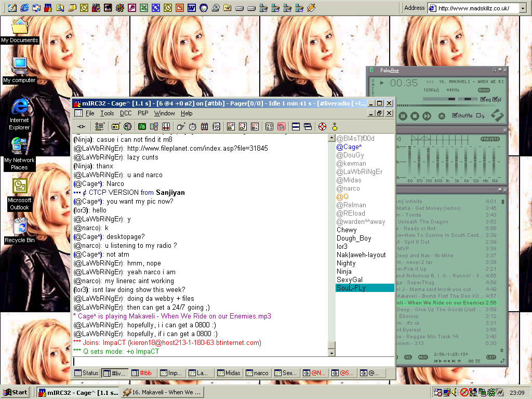Click the mIRC connect icon in toolbar
532x399 pixels.
pos(81,126)
